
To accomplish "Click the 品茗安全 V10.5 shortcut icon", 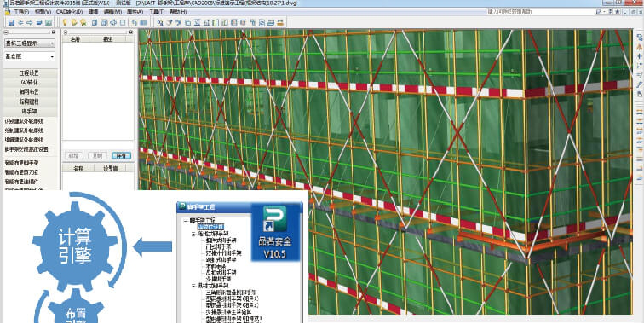I will pos(275,232).
